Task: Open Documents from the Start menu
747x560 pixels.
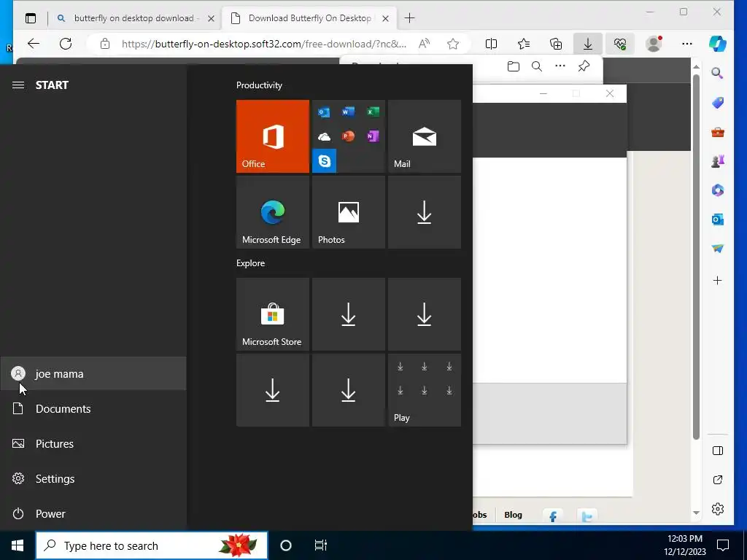Action: tap(93, 408)
